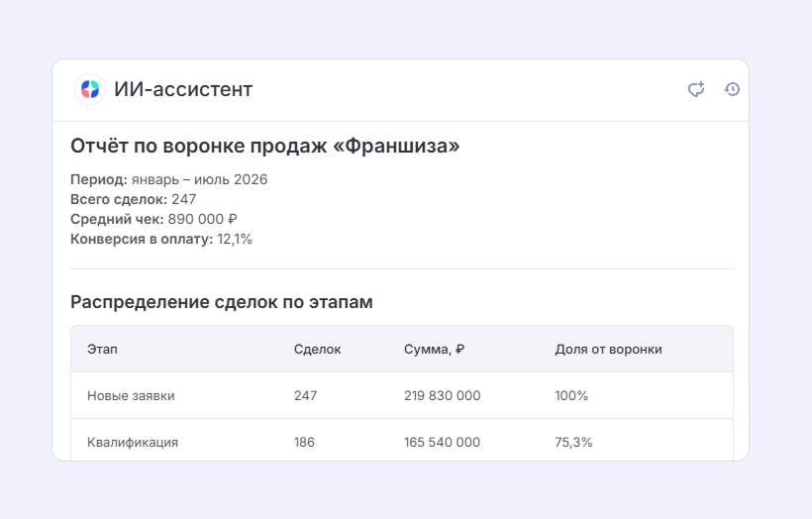Image resolution: width=812 pixels, height=519 pixels.
Task: Click the 75,3% share cell
Action: (573, 443)
